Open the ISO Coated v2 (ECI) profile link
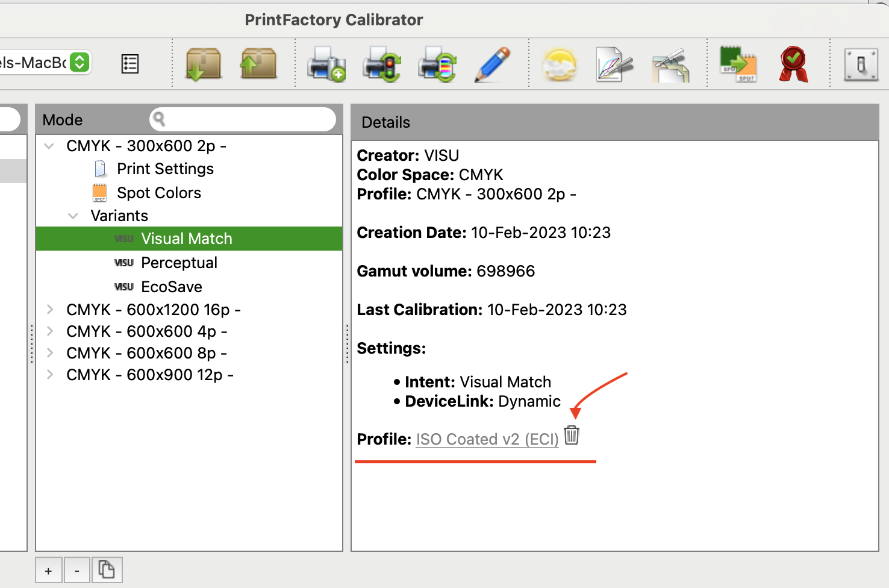Screen dimensions: 889x588 coord(487,439)
